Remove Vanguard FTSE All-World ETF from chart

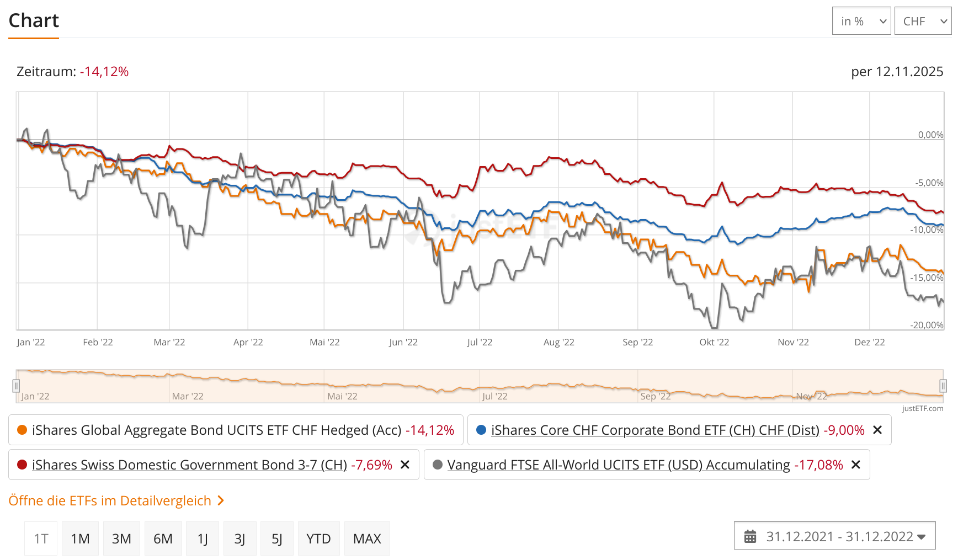click(x=855, y=465)
